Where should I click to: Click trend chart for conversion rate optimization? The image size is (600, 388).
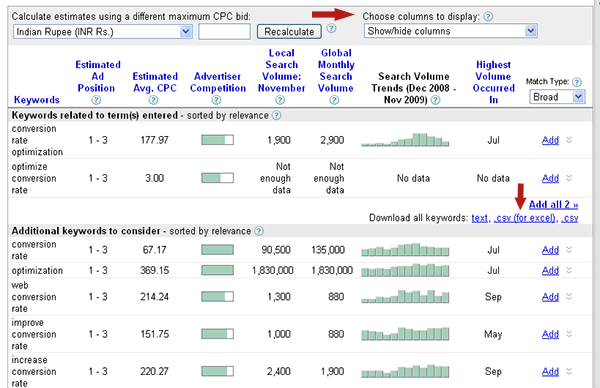[405, 140]
